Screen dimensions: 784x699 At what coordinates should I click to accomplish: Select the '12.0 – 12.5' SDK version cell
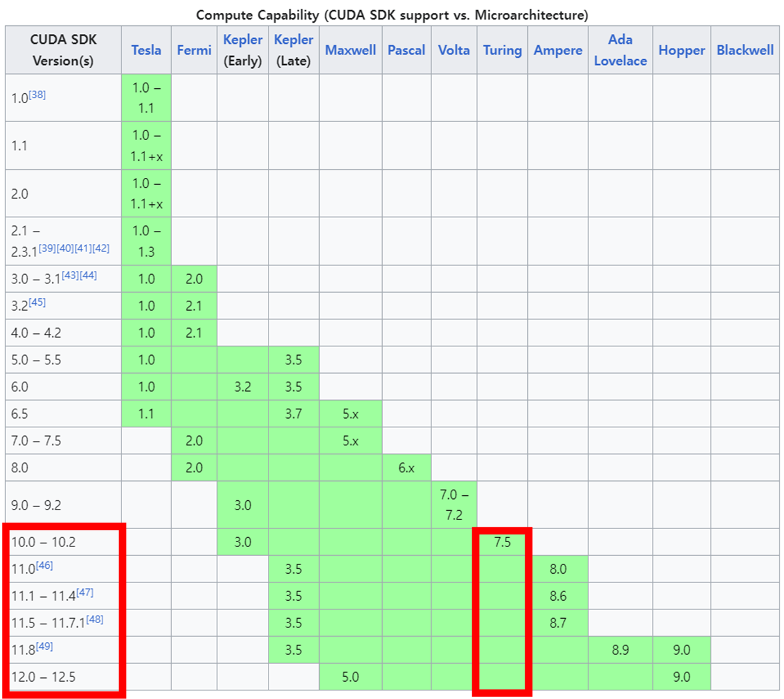click(x=63, y=677)
